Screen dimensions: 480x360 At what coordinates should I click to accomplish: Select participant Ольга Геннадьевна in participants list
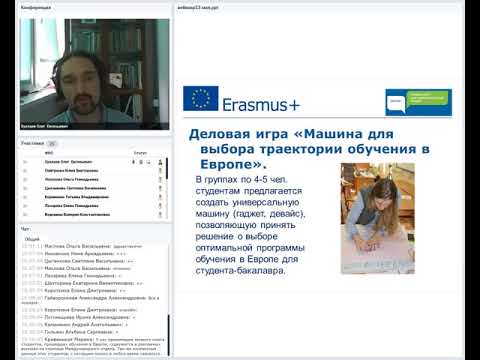71,180
